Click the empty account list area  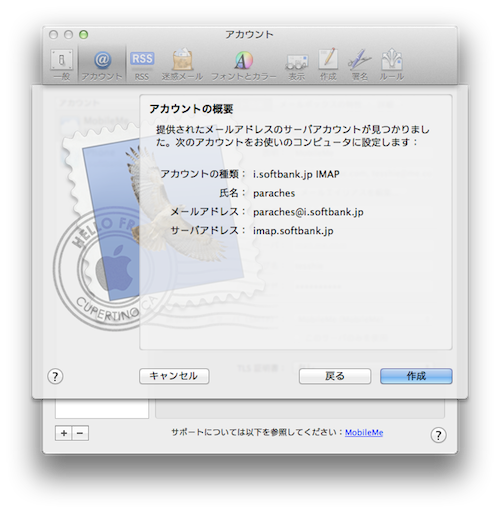pyautogui.click(x=102, y=408)
